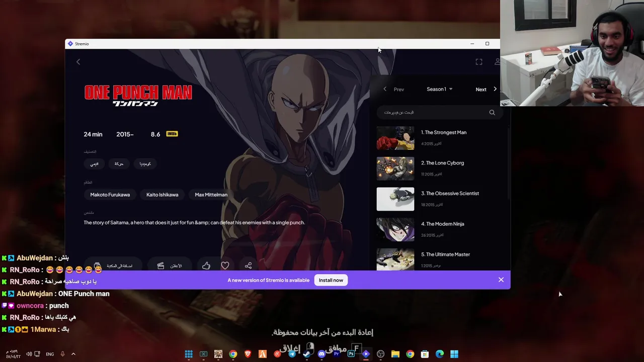
Task: Open Chrome icon next to File Explorer
Action: 410,354
